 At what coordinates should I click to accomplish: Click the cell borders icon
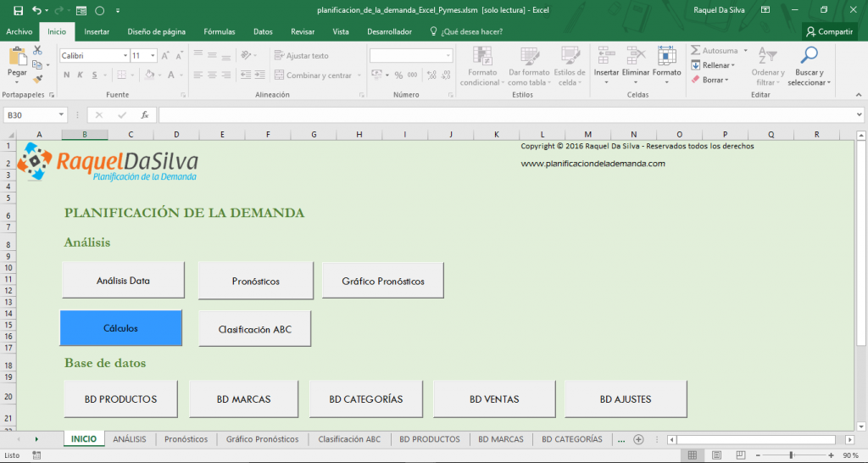click(122, 75)
